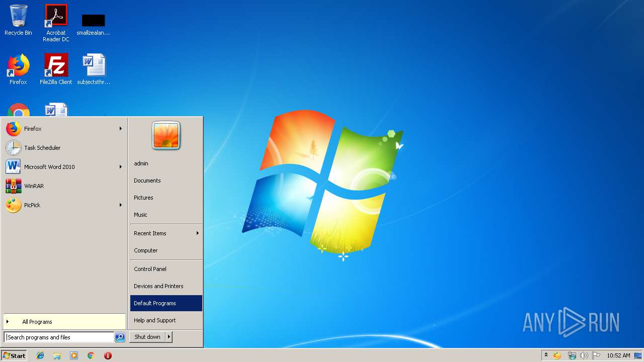The height and width of the screenshot is (362, 644).
Task: Open Action Center flag icon
Action: pyautogui.click(x=596, y=355)
